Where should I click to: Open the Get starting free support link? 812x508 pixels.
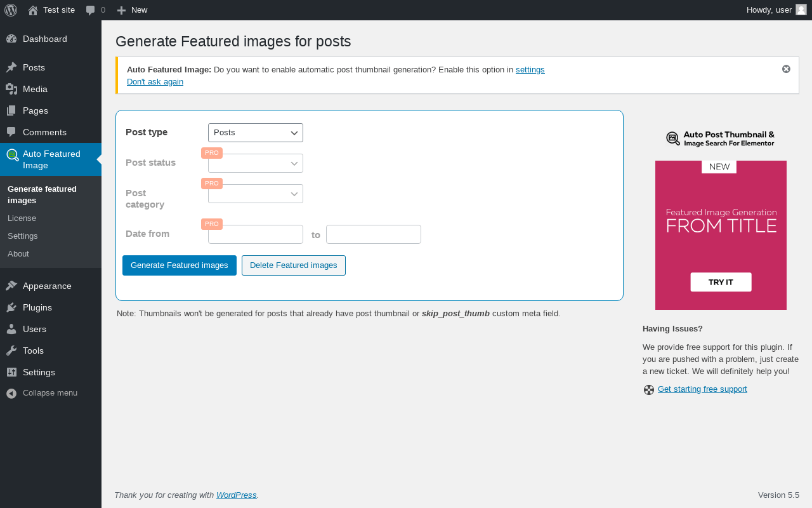[x=702, y=389]
